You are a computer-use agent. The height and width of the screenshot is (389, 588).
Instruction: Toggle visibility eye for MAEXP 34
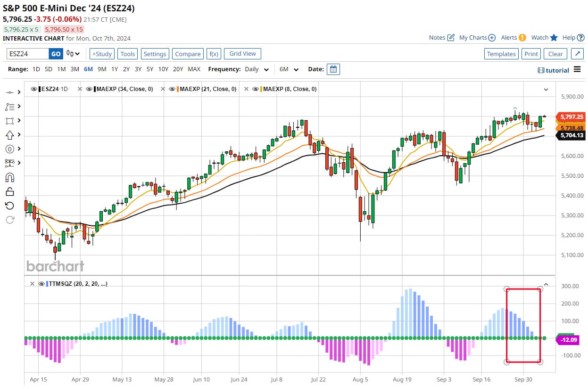tap(89, 89)
